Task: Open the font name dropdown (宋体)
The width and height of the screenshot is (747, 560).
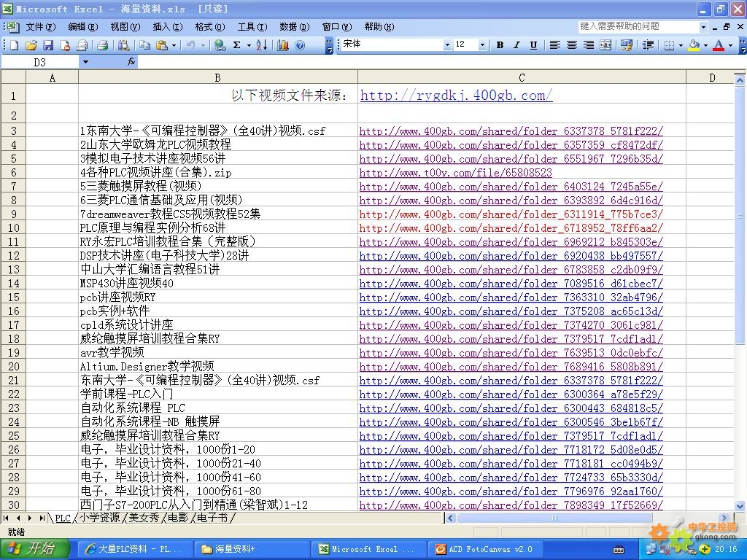Action: point(447,45)
